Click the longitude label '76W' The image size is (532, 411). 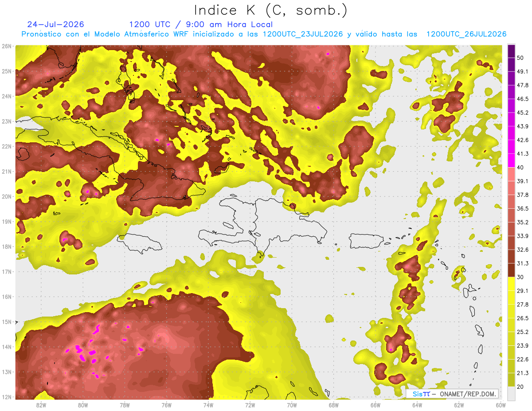[x=166, y=405]
